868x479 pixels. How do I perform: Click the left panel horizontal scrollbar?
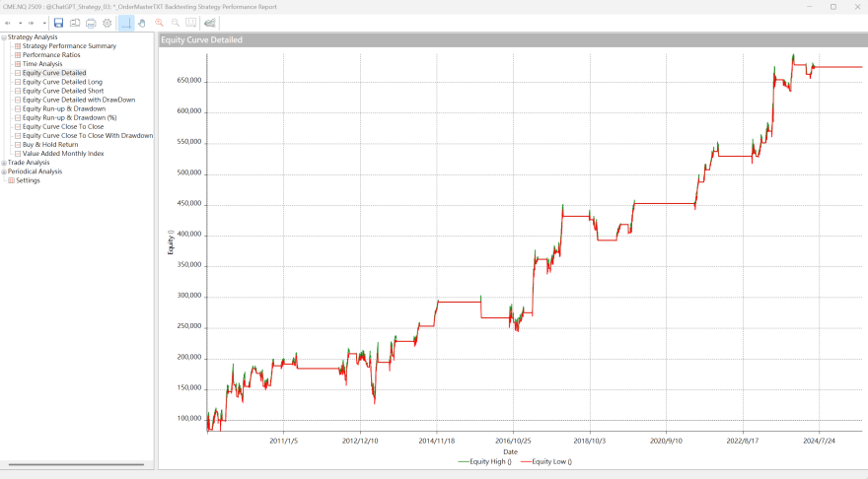click(74, 464)
